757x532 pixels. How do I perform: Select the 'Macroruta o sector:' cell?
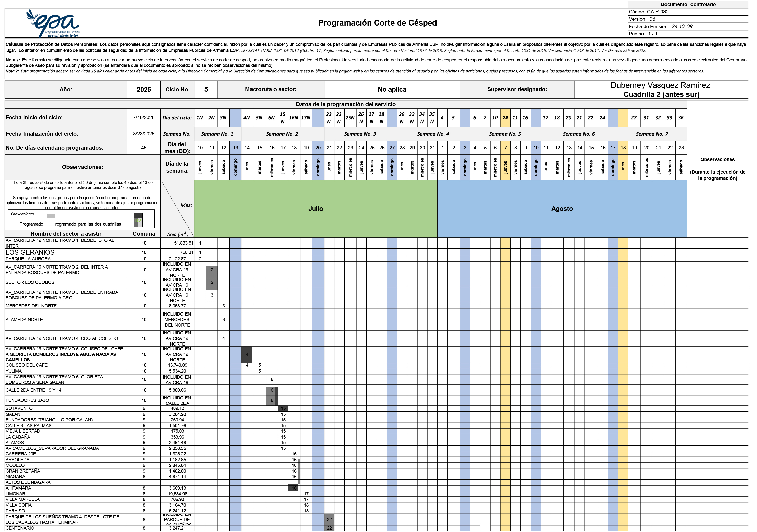pos(271,89)
